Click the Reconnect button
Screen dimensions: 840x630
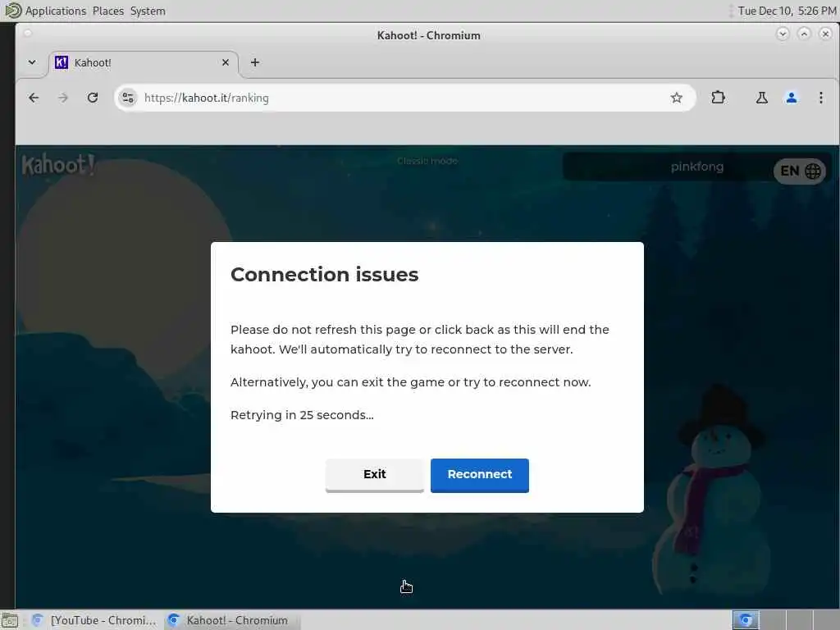479,475
